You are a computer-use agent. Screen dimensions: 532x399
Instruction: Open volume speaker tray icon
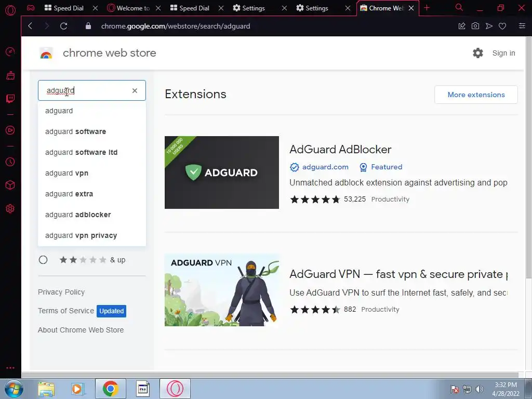point(479,389)
